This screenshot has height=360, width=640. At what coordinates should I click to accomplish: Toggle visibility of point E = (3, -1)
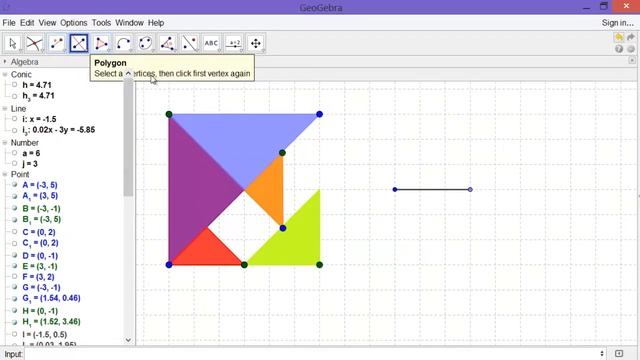(15, 266)
